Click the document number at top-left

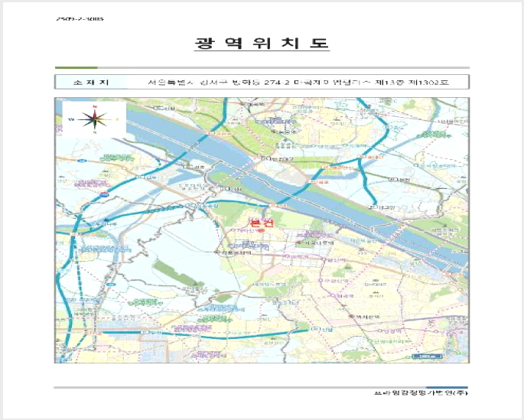click(80, 18)
